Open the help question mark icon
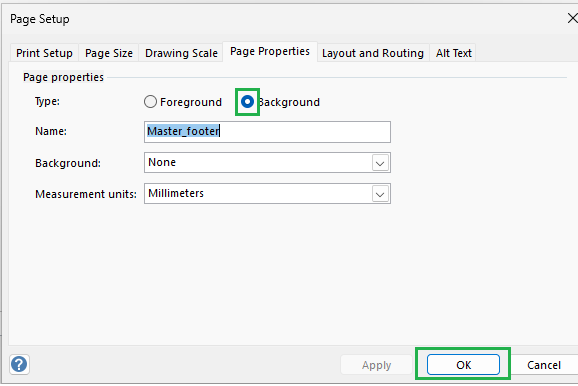578x386 pixels. point(19,365)
